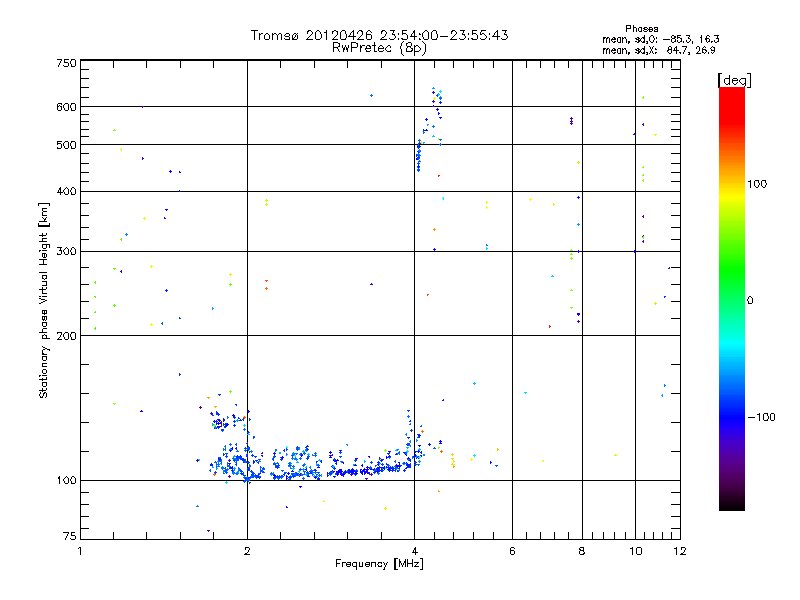This screenshot has width=800, height=600.
Task: Click the x-axis tick label "8"
Action: tap(582, 552)
